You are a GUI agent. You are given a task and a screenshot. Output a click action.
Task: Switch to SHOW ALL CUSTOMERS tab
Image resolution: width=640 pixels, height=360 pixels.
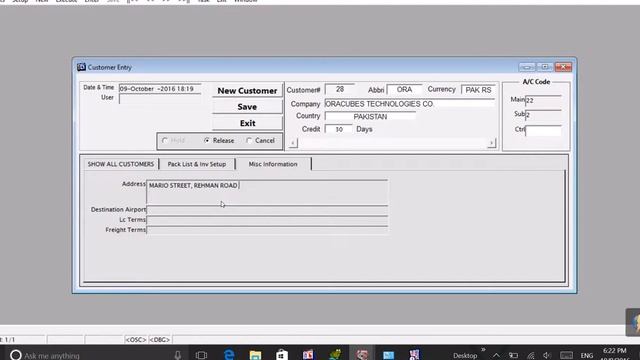click(121, 164)
